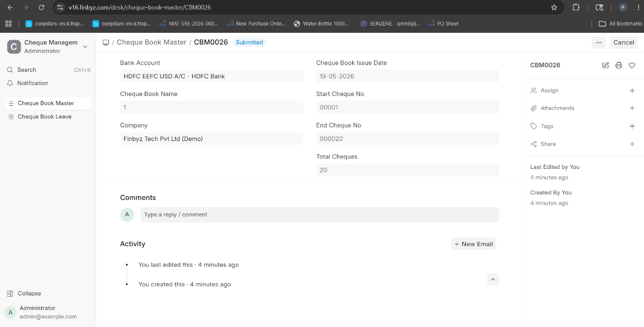Viewport: 644px width, 327px height.
Task: Open Cheque Book Master in sidebar
Action: (x=47, y=103)
